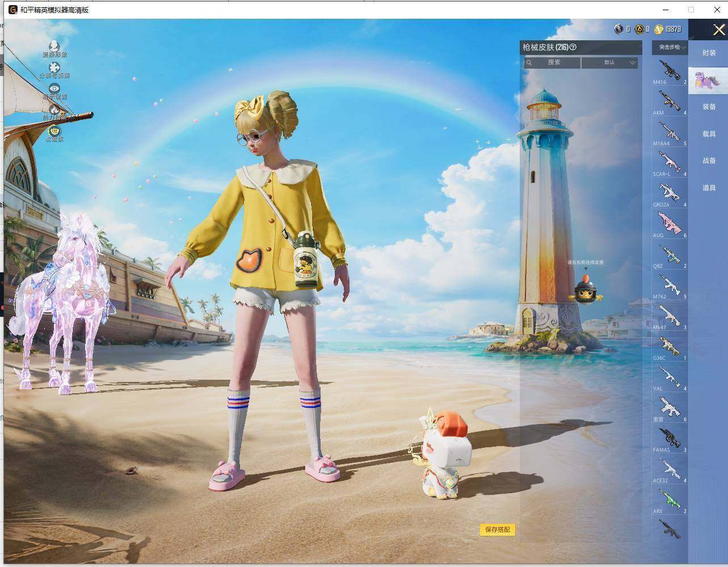The height and width of the screenshot is (567, 728).
Task: Click the 保存搭配 save outfit button
Action: (498, 530)
